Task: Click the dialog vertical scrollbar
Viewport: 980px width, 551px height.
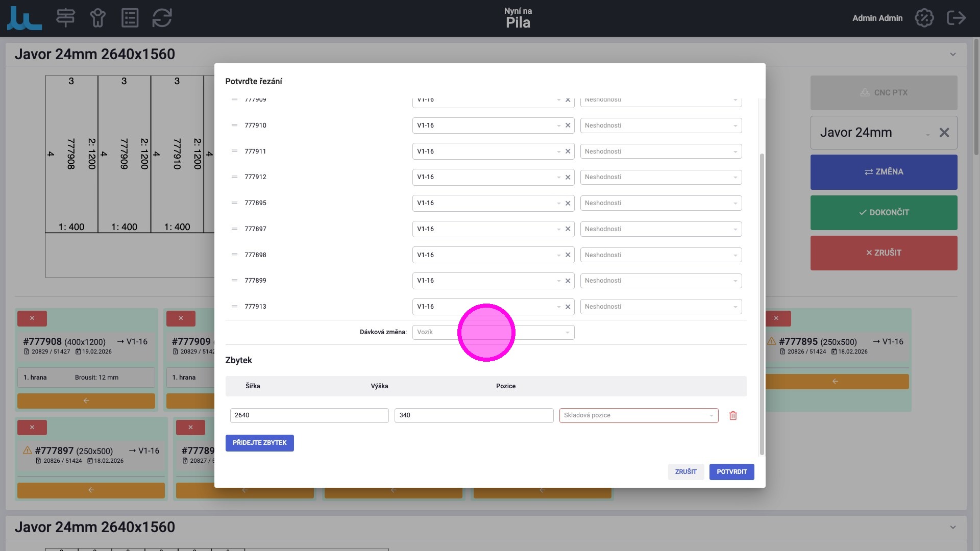Action: (762, 304)
